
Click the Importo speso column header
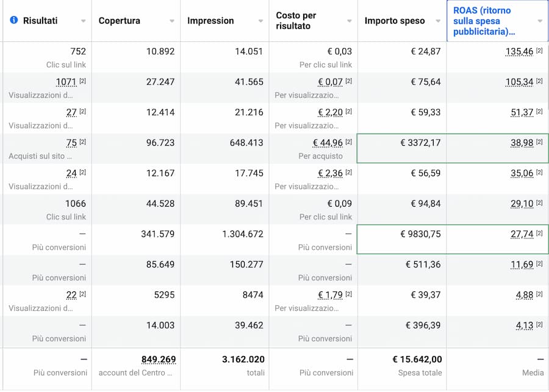(x=395, y=21)
